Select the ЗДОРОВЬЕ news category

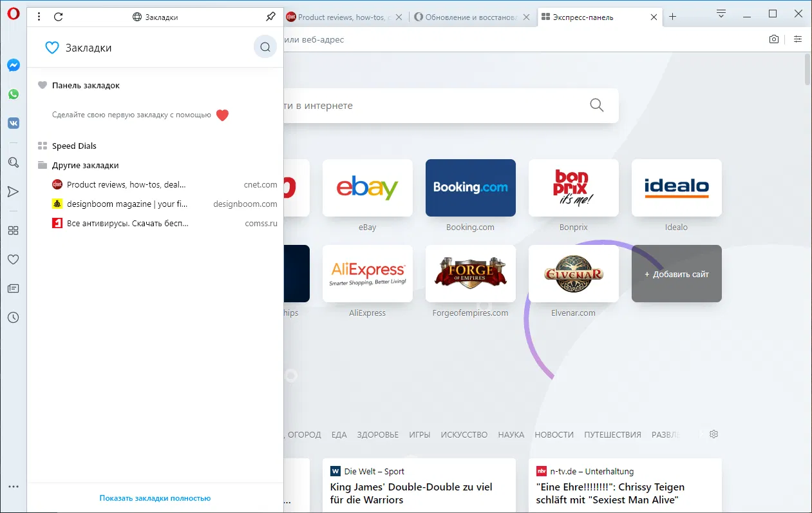tap(378, 435)
